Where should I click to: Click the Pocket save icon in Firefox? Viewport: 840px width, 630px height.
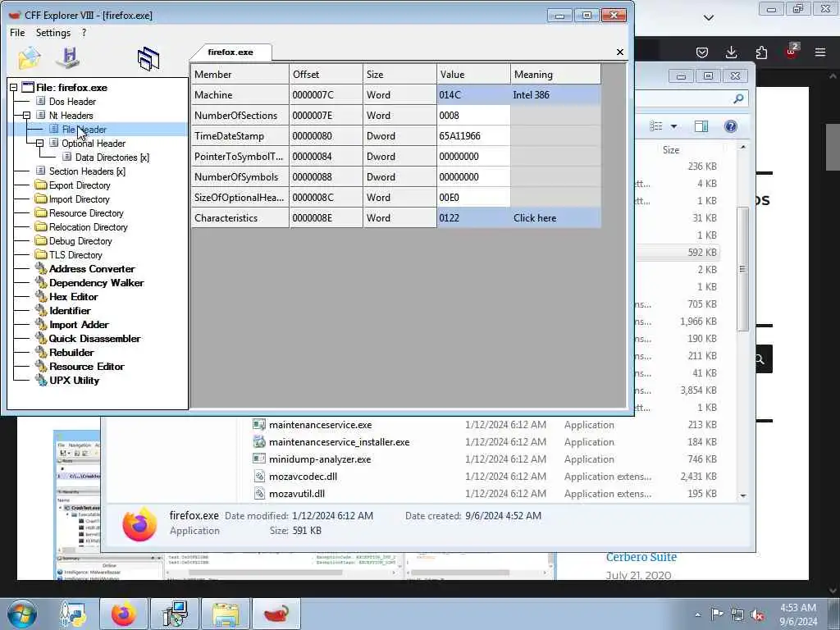click(702, 52)
